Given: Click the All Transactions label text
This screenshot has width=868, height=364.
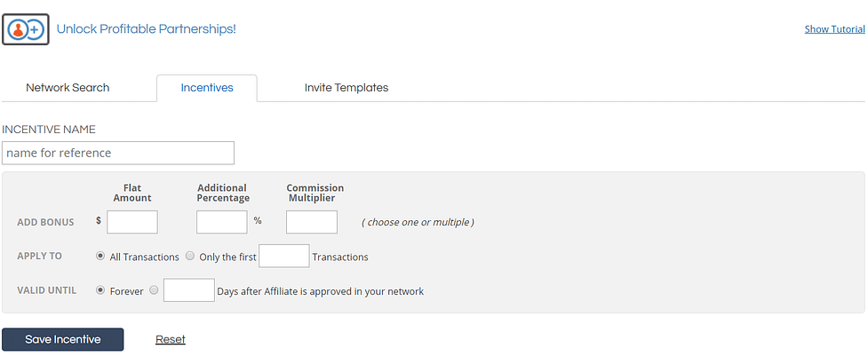Looking at the screenshot, I should pos(144,257).
